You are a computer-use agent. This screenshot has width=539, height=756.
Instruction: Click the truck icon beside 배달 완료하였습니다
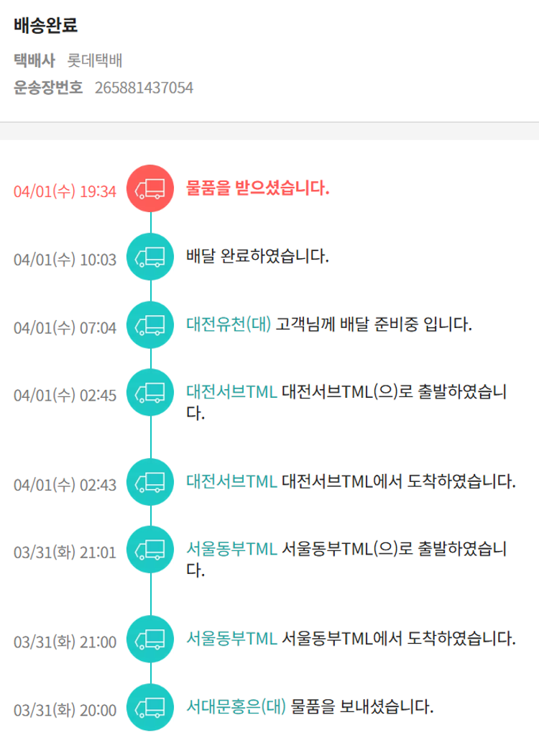[150, 257]
